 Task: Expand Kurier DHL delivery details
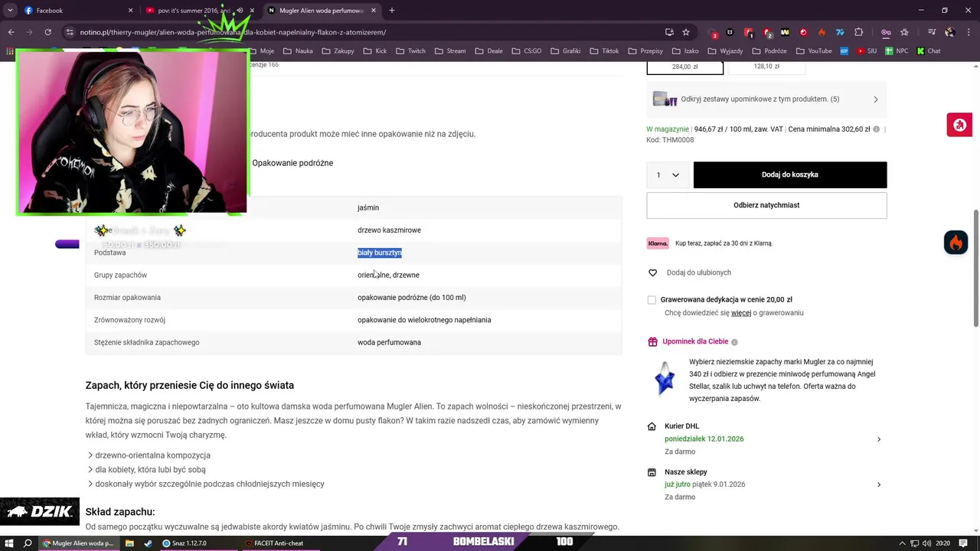[878, 439]
